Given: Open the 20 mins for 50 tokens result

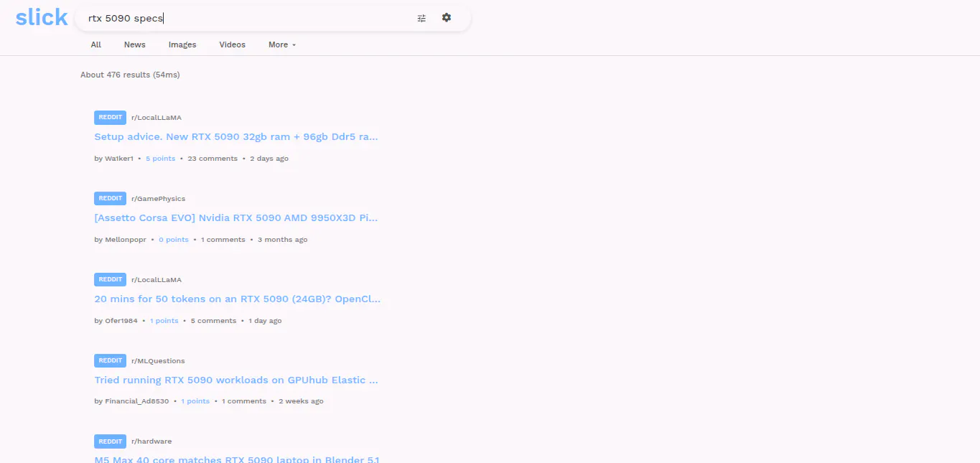Looking at the screenshot, I should [238, 299].
